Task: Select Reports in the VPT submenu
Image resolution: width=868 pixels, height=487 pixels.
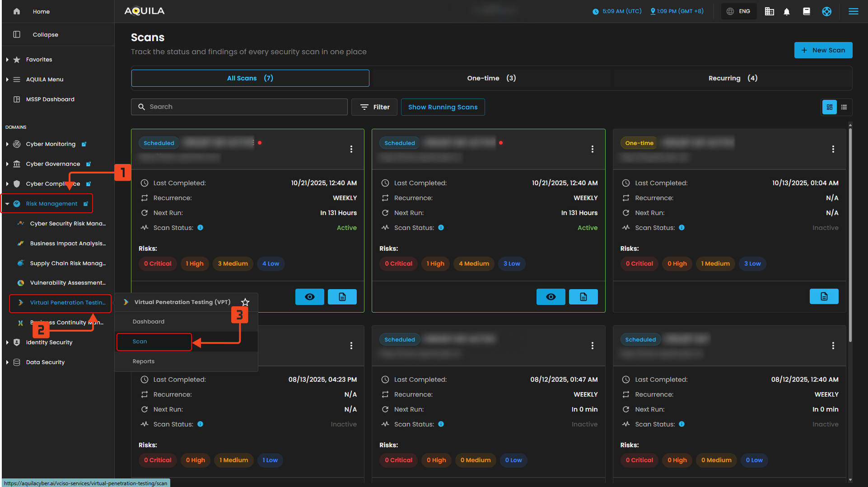Action: coord(144,361)
